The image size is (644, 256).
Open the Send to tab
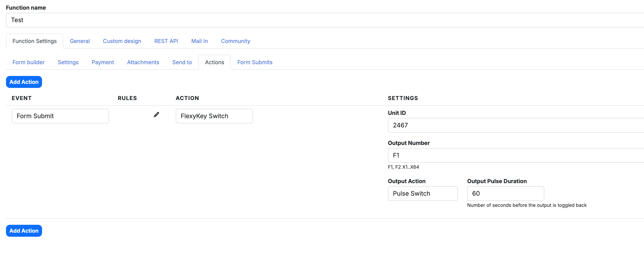pos(182,62)
